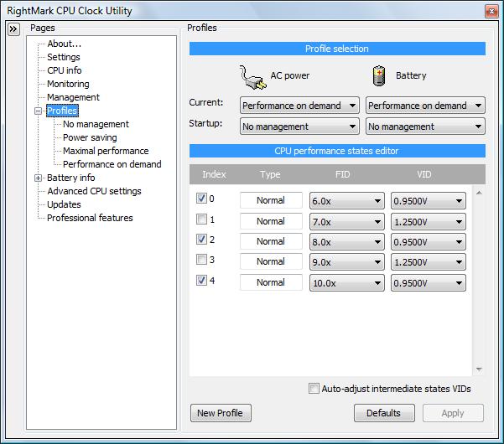
Task: Enable Auto-adjust intermediate states VIDs
Action: 314,389
